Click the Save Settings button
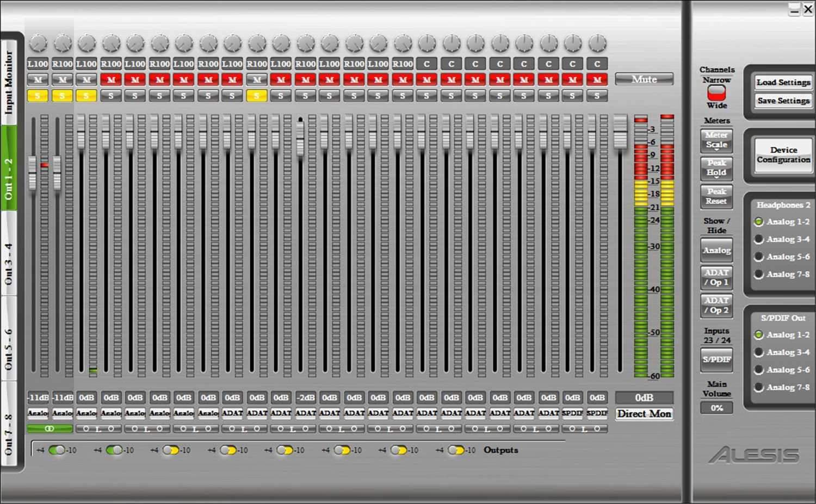Image resolution: width=816 pixels, height=504 pixels. click(x=783, y=101)
